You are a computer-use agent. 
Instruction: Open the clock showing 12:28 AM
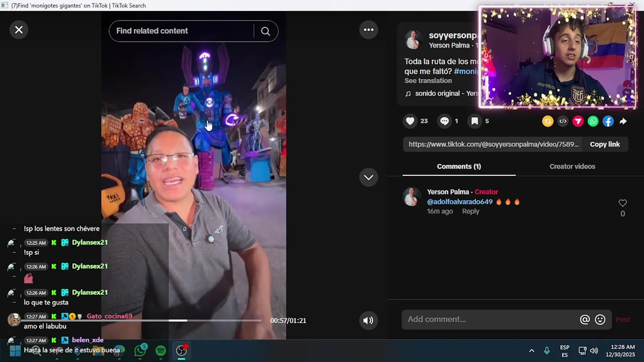tap(620, 350)
